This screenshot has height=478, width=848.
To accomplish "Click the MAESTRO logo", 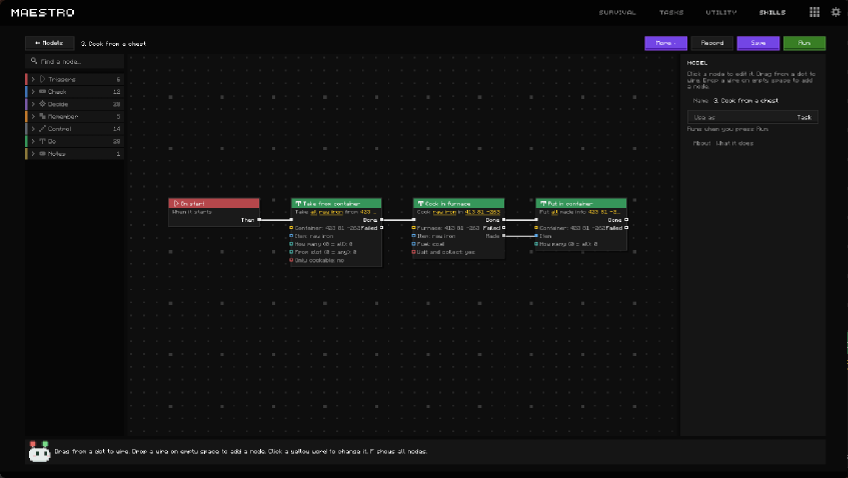I will click(43, 12).
